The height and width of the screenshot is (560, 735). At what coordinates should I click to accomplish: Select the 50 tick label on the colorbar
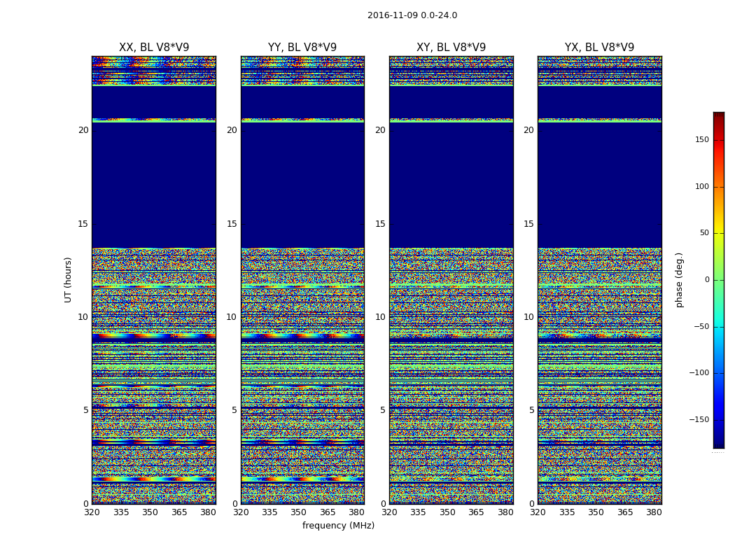point(704,233)
